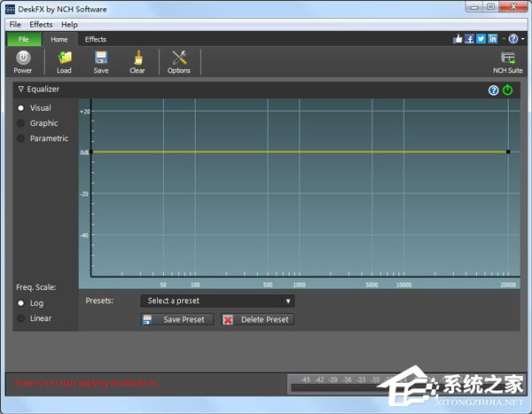This screenshot has height=414, width=532.
Task: Collapse the Equalizer panel triangle
Action: (21, 89)
